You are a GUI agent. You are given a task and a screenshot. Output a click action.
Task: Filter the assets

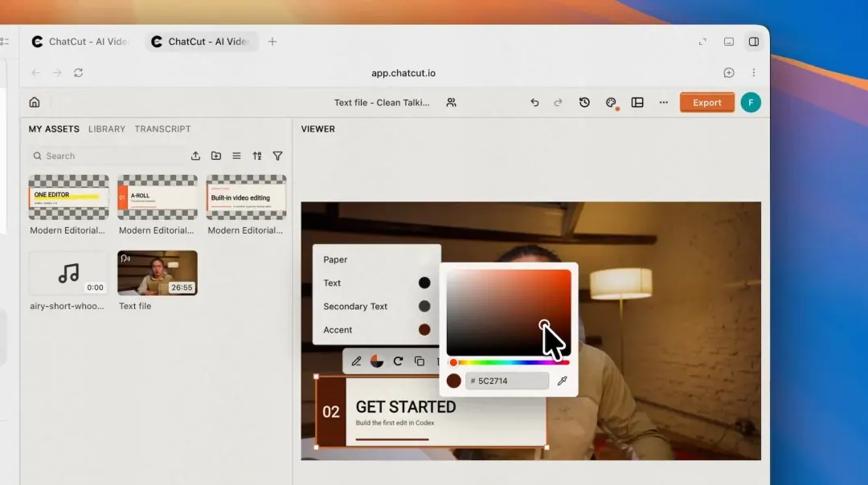(x=277, y=156)
